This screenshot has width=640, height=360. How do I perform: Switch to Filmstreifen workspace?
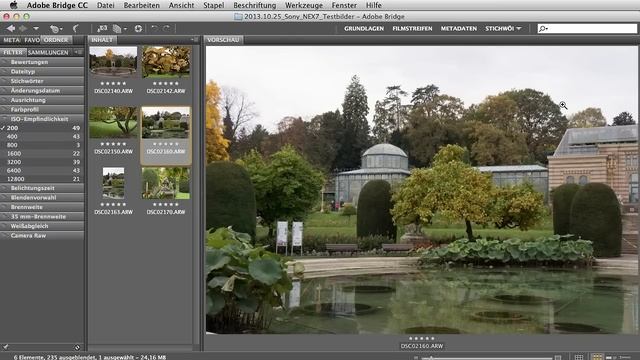pos(412,29)
